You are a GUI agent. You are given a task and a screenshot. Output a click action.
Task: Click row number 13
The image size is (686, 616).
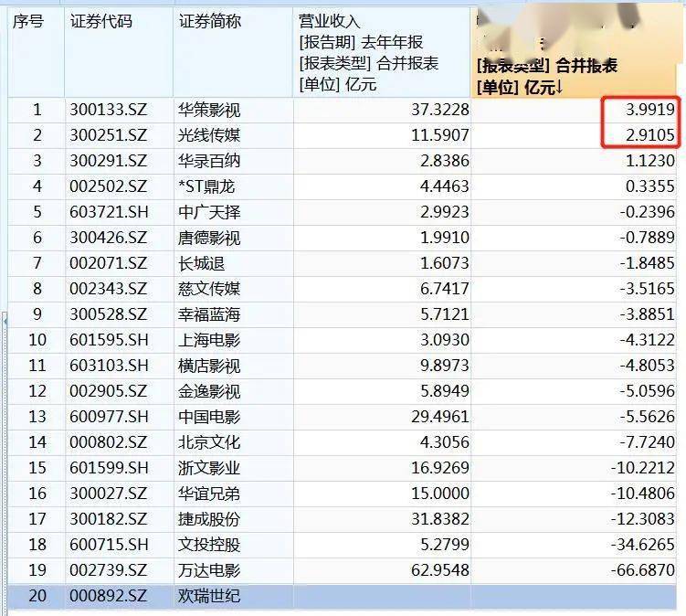pyautogui.click(x=37, y=417)
